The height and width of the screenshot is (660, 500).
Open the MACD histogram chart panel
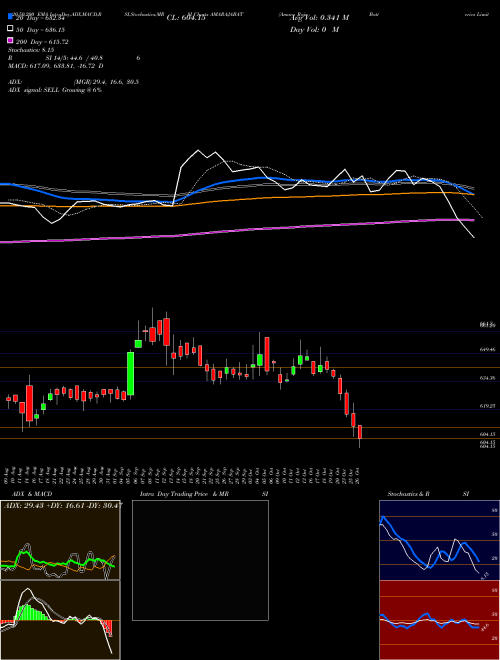click(x=60, y=620)
